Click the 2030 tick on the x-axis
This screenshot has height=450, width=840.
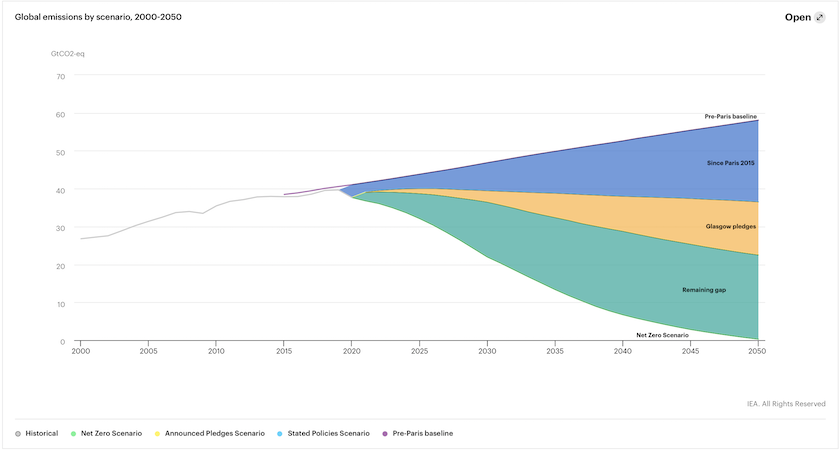pos(487,352)
